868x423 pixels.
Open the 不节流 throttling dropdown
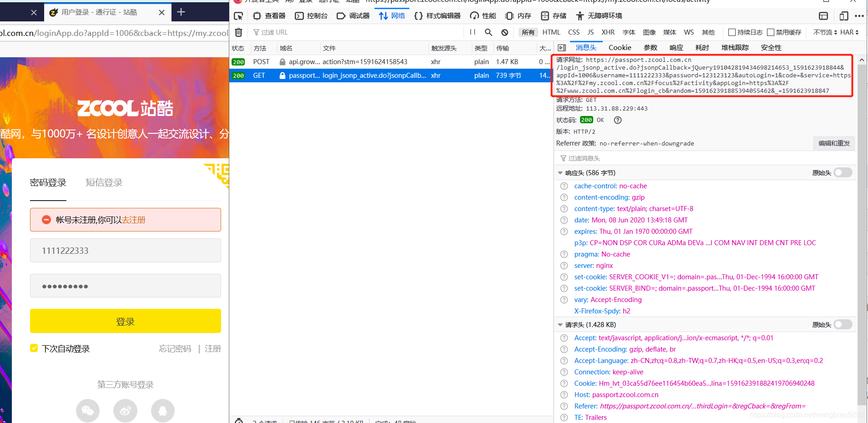tap(825, 32)
